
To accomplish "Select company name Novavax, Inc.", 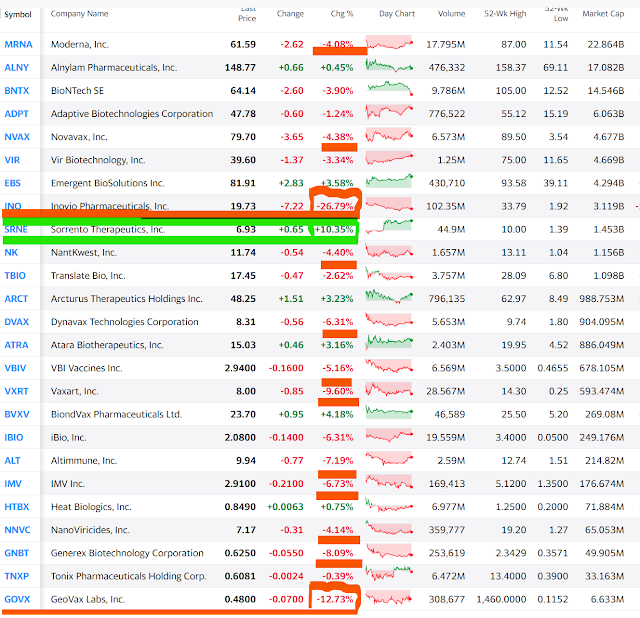I will [x=79, y=137].
